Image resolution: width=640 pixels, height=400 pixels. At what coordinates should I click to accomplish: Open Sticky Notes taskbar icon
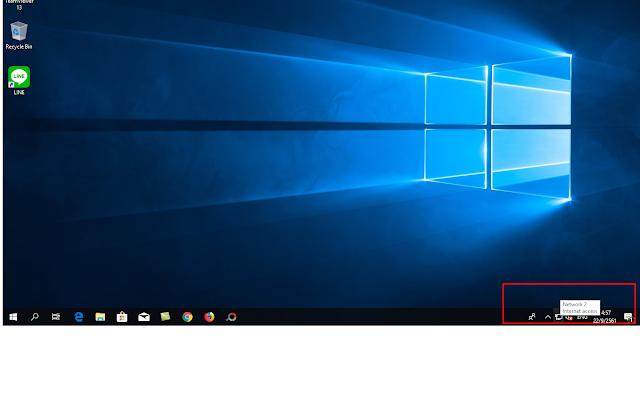pyautogui.click(x=165, y=316)
